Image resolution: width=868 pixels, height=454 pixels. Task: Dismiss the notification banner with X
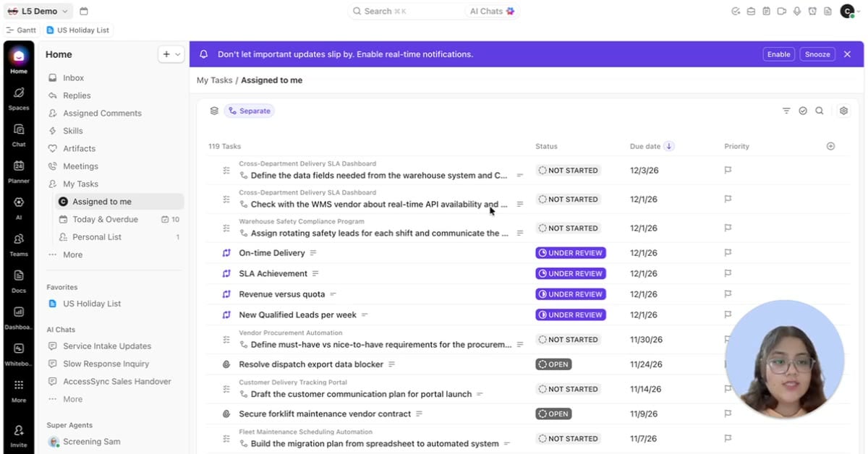coord(847,54)
